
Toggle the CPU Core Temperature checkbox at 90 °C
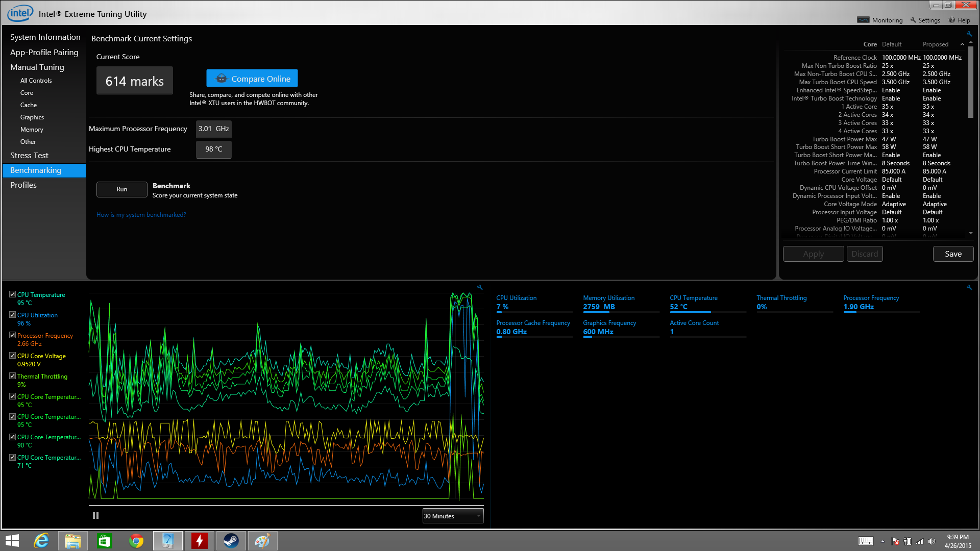pos(12,437)
